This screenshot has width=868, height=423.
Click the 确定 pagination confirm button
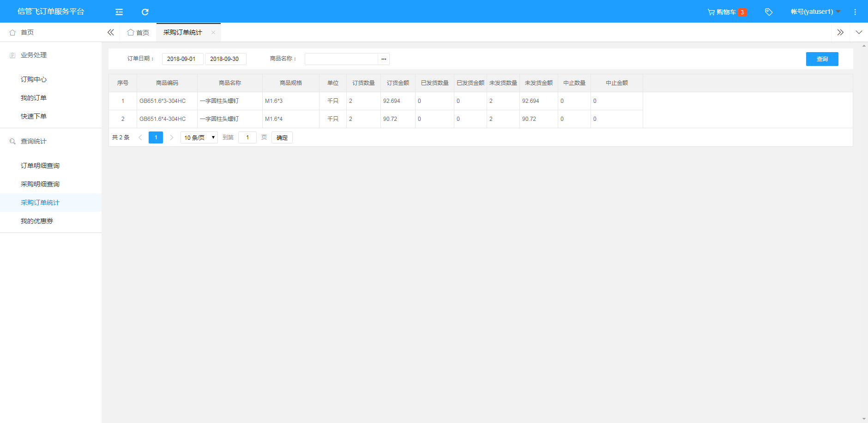click(x=282, y=137)
